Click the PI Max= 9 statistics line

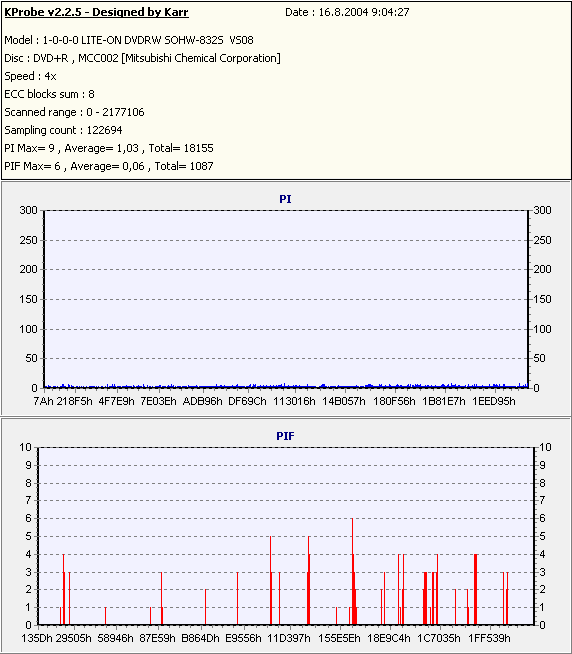(x=109, y=148)
